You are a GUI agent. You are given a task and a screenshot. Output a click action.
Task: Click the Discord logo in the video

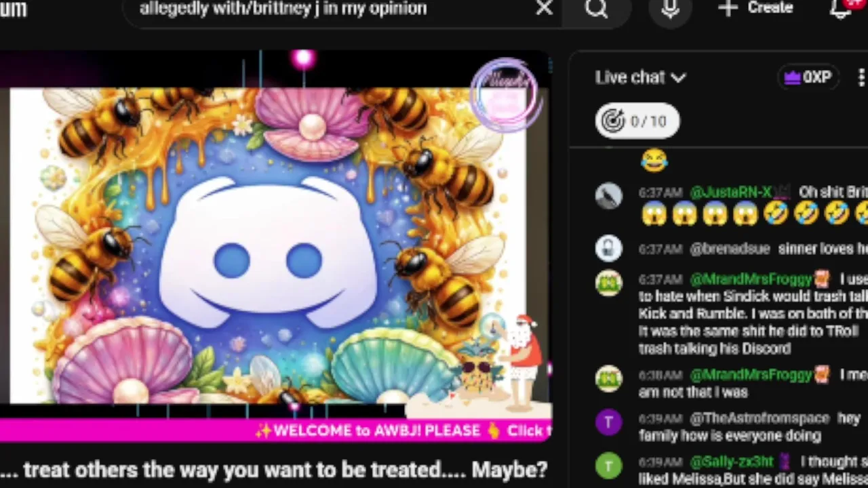[x=268, y=252]
